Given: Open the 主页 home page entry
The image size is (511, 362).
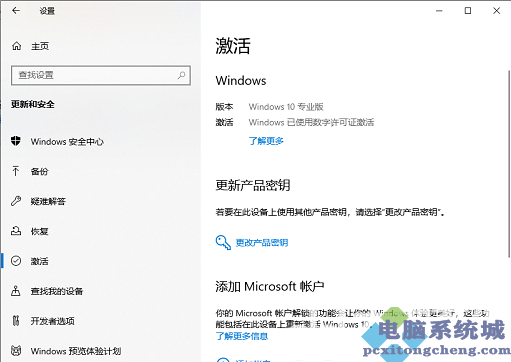Looking at the screenshot, I should [40, 46].
